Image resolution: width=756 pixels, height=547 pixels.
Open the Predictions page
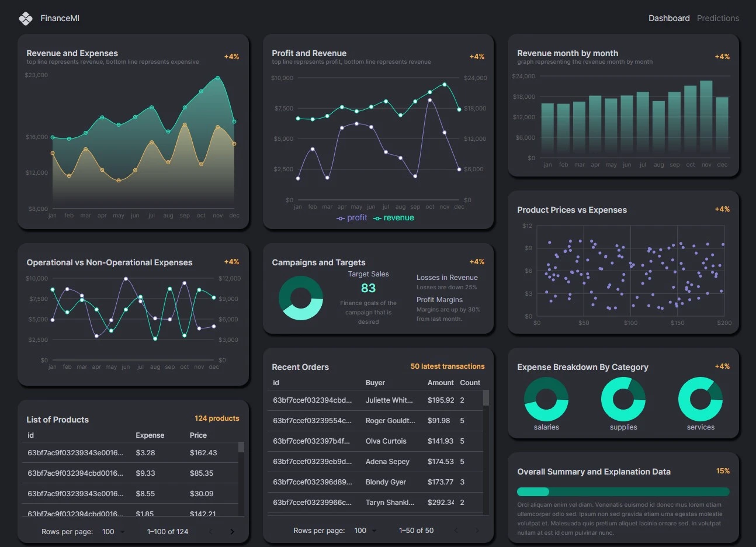717,18
